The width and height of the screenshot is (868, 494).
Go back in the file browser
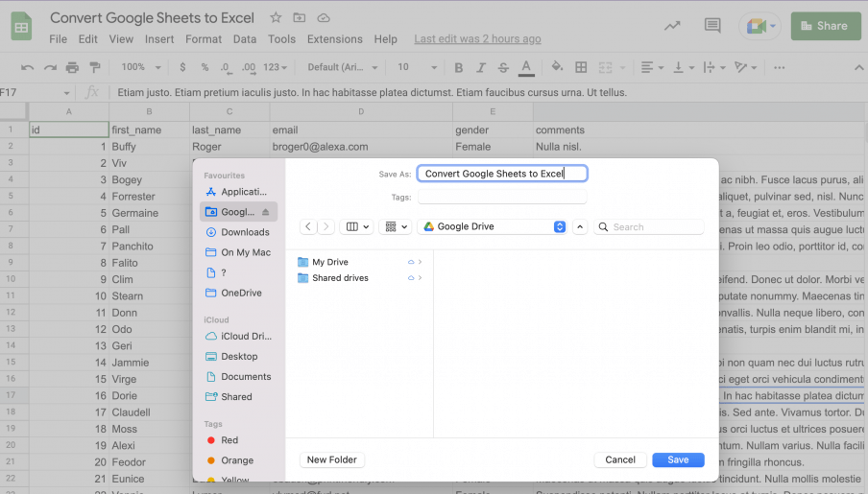[x=308, y=226]
